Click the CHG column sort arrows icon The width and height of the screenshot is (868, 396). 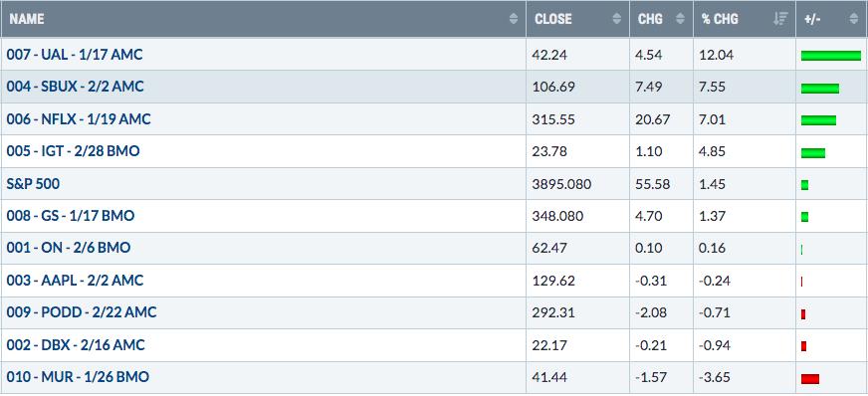click(x=680, y=19)
